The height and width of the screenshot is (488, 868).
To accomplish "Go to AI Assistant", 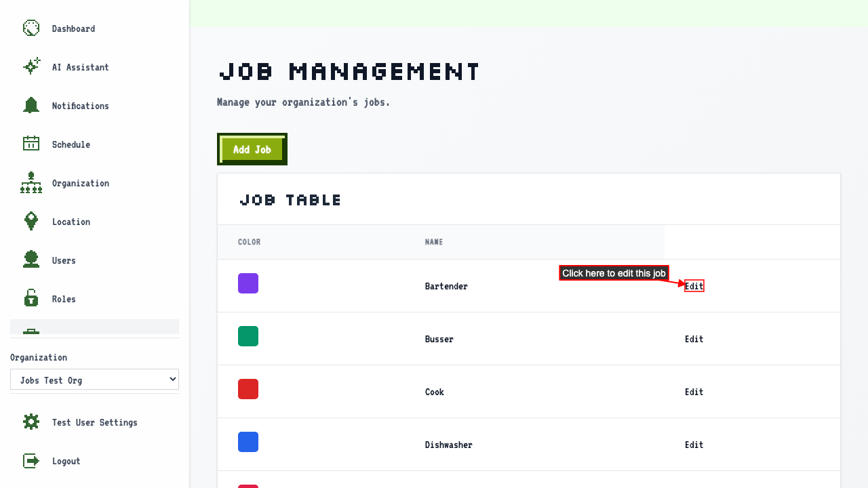I will click(80, 67).
